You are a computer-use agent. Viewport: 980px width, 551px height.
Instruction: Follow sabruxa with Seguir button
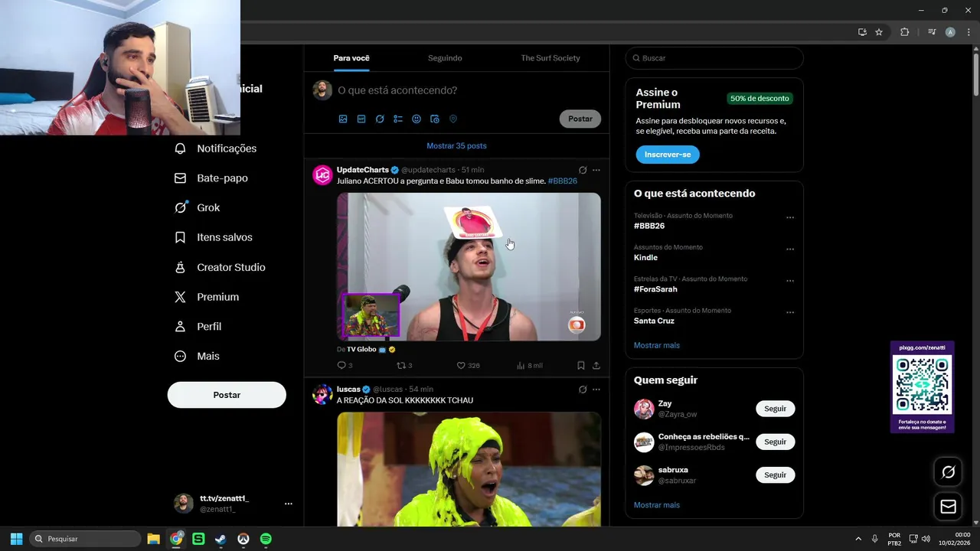(x=776, y=475)
